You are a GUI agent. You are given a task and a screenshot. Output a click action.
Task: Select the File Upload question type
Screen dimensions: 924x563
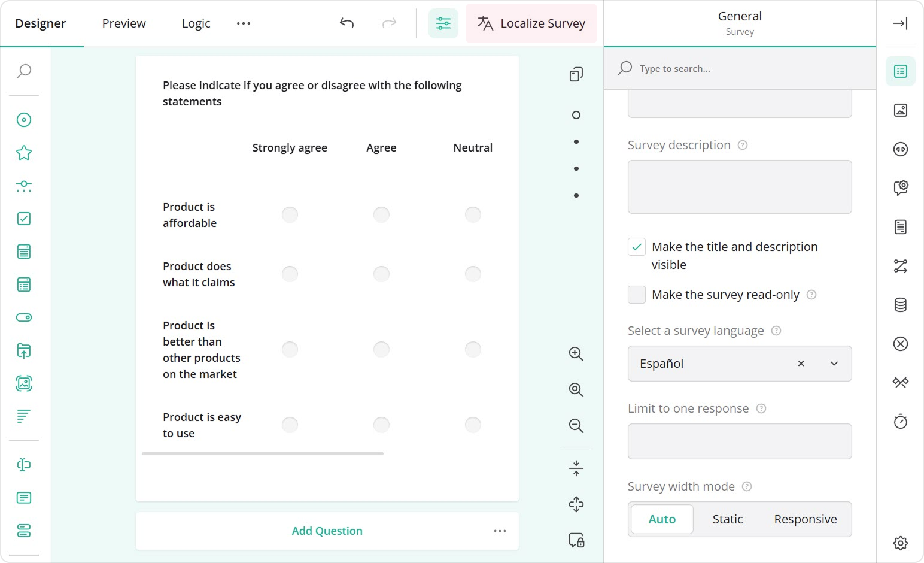tap(24, 351)
